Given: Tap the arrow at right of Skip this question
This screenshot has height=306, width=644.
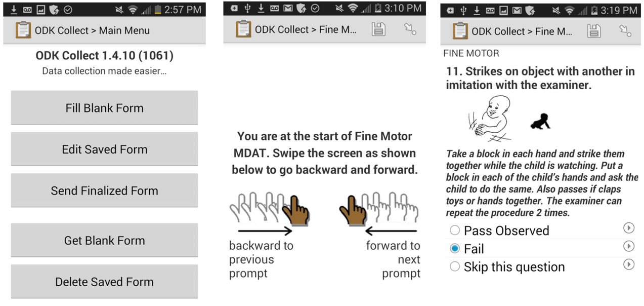Looking at the screenshot, I should 629,264.
